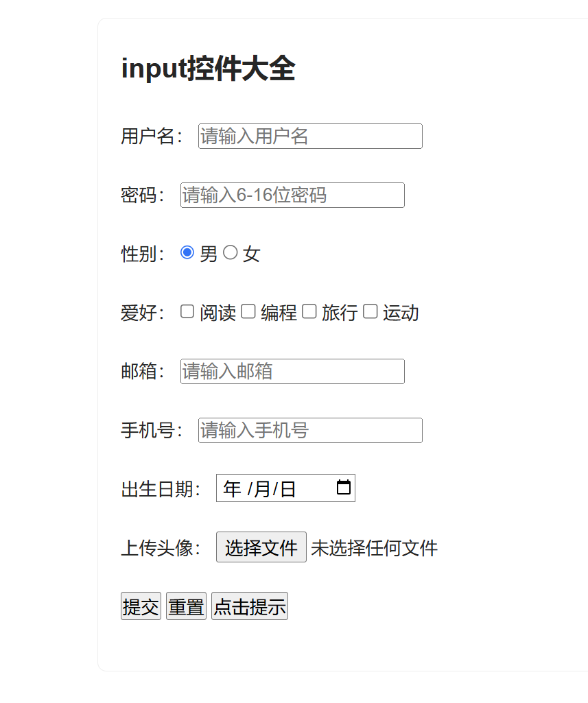
Task: Check the 阅读 hobby checkbox
Action: pyautogui.click(x=187, y=311)
